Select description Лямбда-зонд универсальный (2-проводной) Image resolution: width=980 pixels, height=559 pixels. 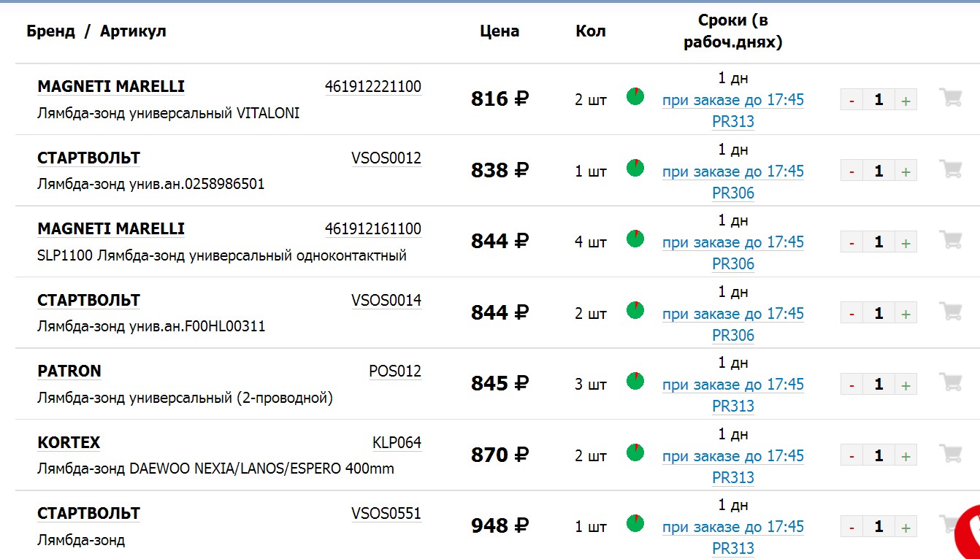[185, 398]
